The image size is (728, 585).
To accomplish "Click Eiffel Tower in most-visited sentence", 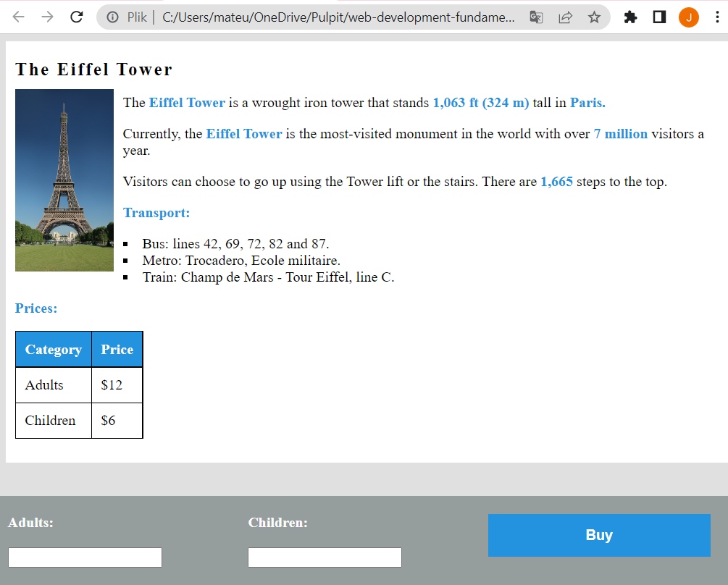I will click(x=243, y=134).
